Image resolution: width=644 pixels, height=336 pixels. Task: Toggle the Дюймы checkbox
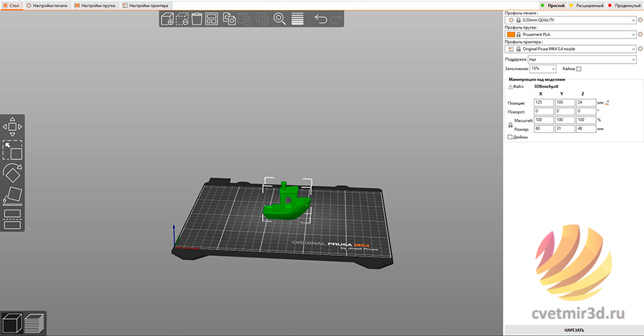coord(510,137)
